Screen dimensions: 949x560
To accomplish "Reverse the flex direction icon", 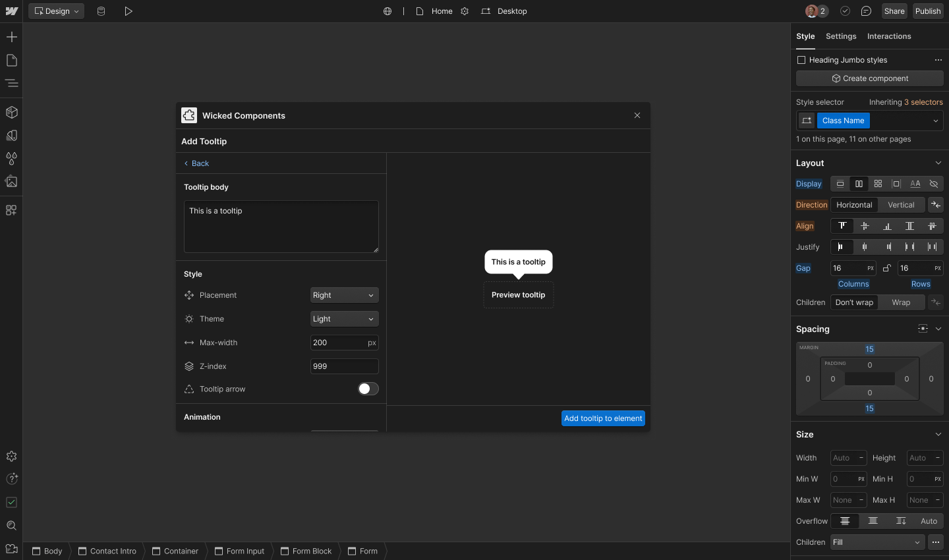I will 936,205.
